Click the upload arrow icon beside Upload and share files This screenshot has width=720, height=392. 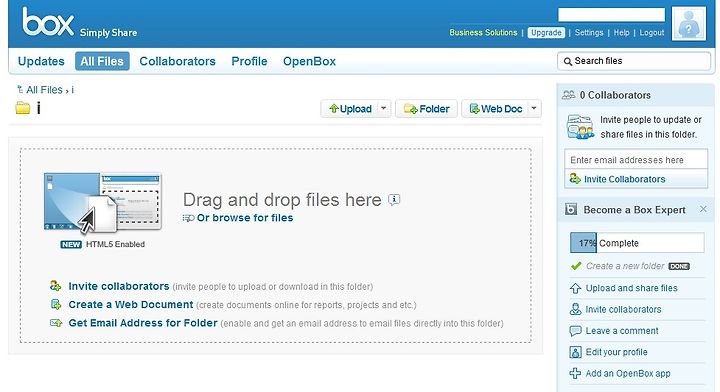click(575, 288)
